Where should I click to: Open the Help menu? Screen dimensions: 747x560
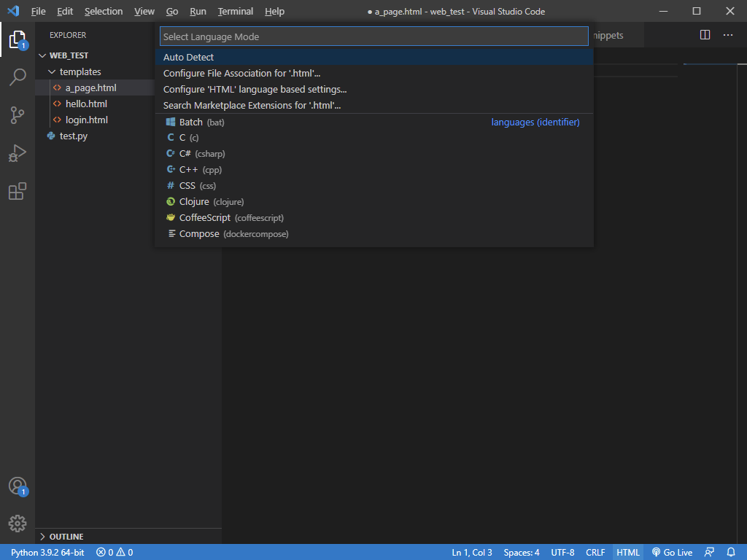(274, 12)
